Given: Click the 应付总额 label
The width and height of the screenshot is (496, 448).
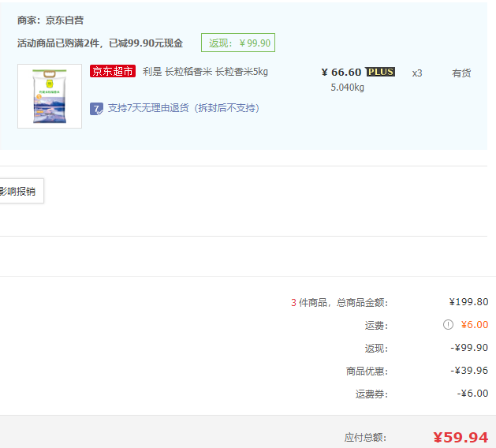Looking at the screenshot, I should point(365,438).
